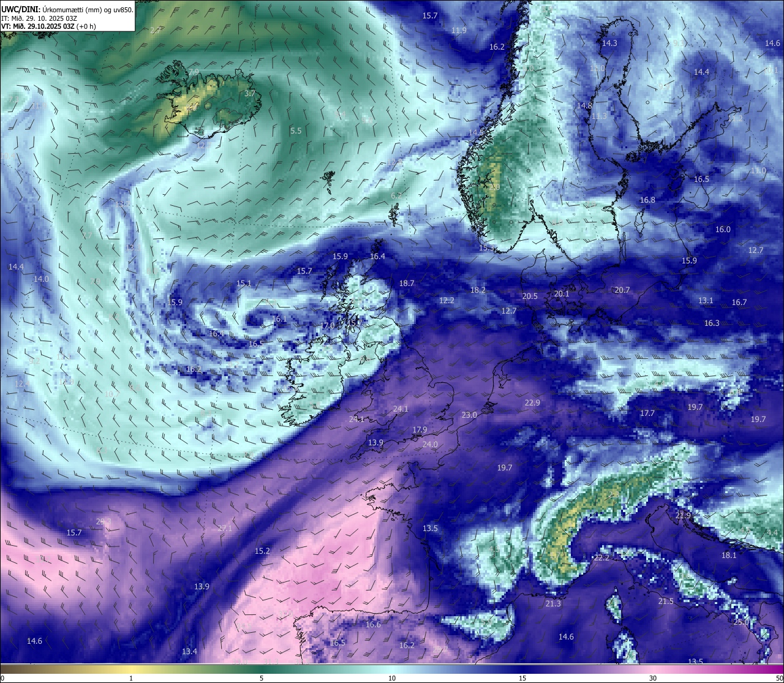This screenshot has height=683, width=784.
Task: Click the 14.3 value in the north
Action: click(x=609, y=43)
